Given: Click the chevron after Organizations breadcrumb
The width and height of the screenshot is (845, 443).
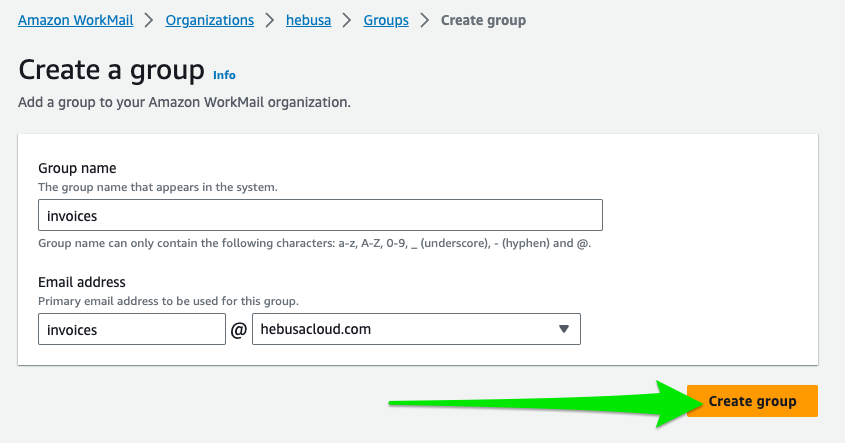Looking at the screenshot, I should click(270, 20).
